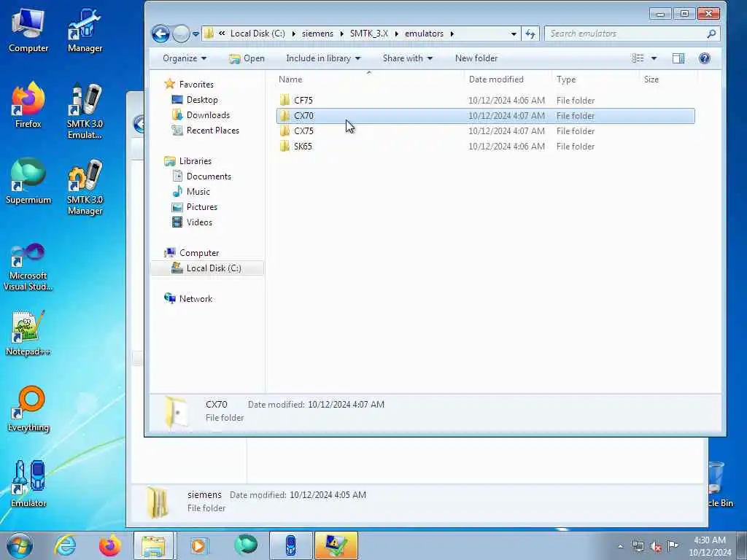Open Include in library menu
This screenshot has width=747, height=560.
(323, 58)
